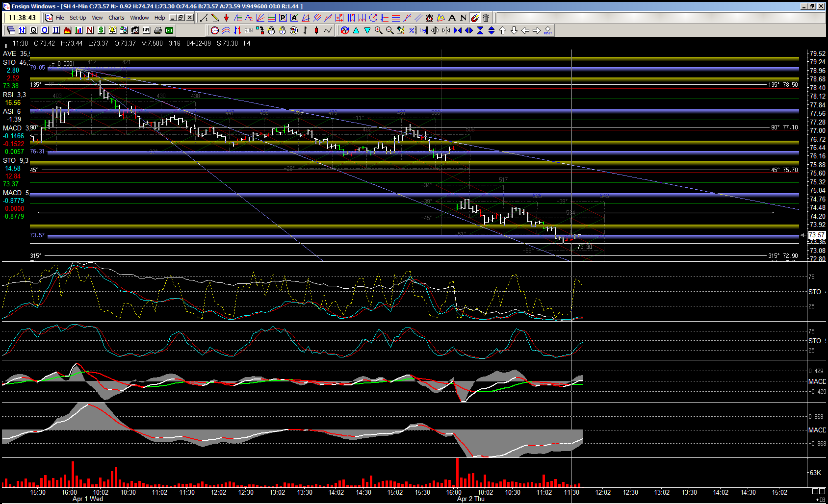Open the ESPL icon

coord(146,30)
